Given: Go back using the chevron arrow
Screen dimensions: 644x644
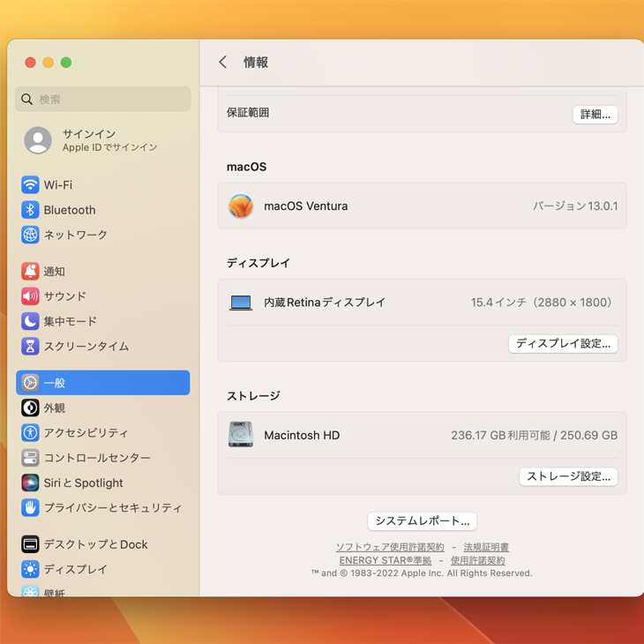Looking at the screenshot, I should 222,62.
